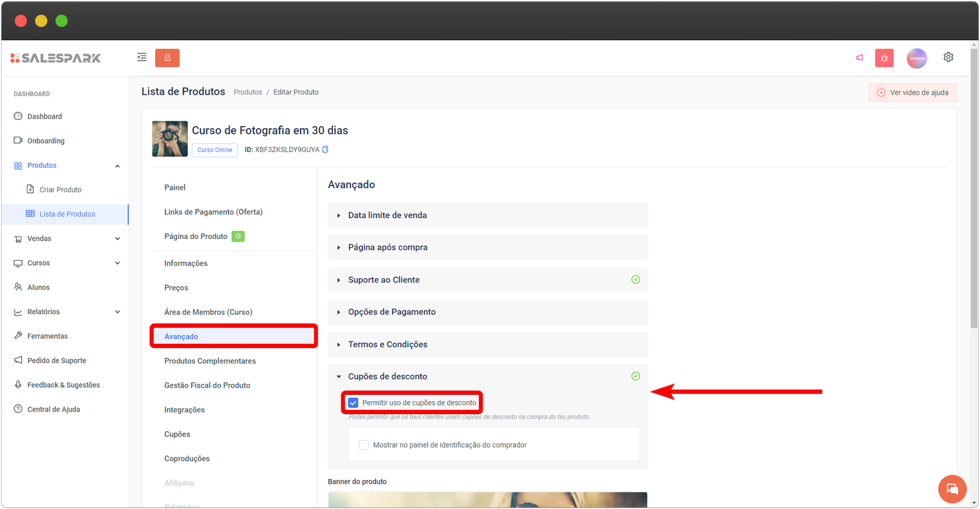Go to Produtos breadcrumb link

click(247, 92)
